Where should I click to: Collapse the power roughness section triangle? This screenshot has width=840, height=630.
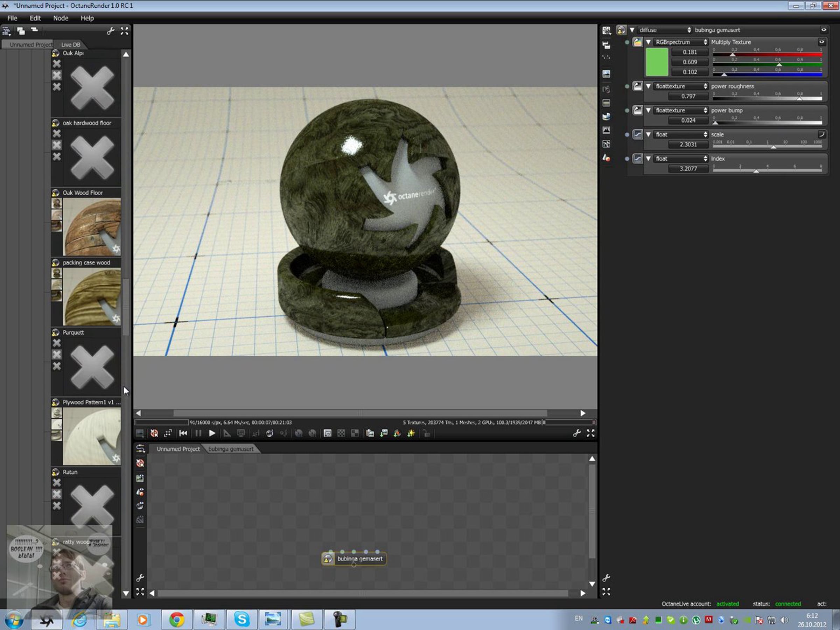(x=649, y=86)
